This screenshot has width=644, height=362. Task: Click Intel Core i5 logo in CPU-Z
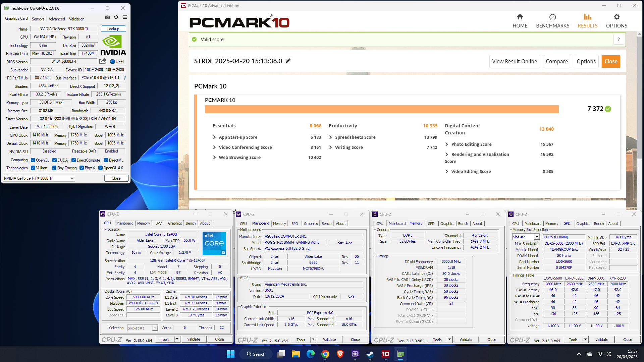214,243
